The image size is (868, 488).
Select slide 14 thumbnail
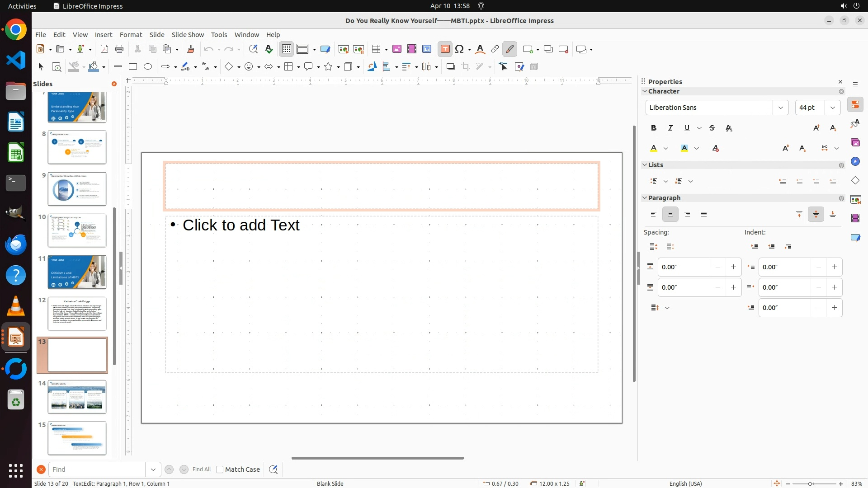click(77, 396)
